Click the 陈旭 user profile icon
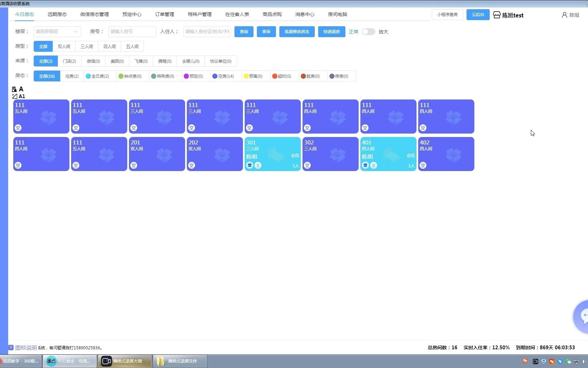 565,15
